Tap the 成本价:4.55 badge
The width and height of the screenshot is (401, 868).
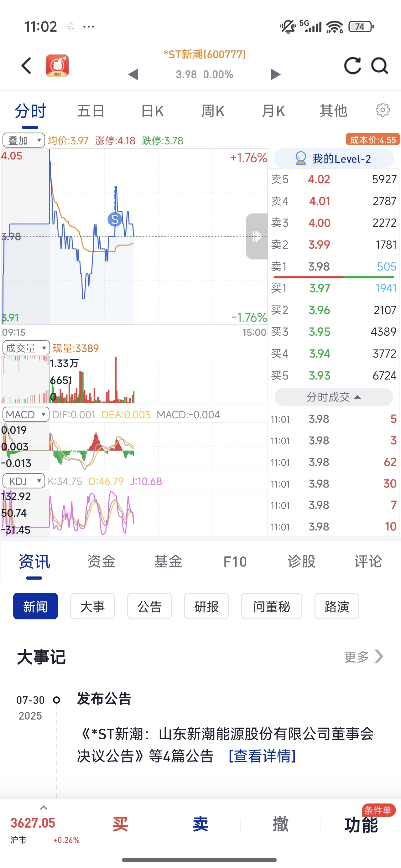click(373, 140)
